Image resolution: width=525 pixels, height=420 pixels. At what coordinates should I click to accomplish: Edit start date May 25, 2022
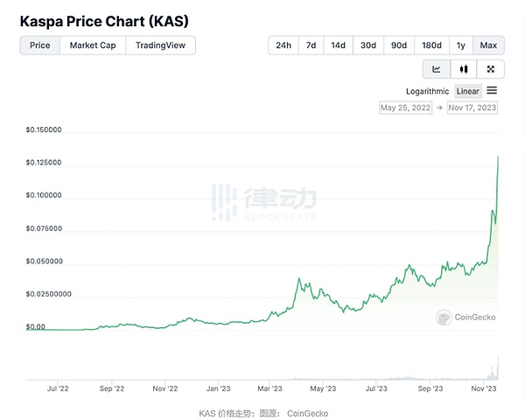[x=406, y=108]
